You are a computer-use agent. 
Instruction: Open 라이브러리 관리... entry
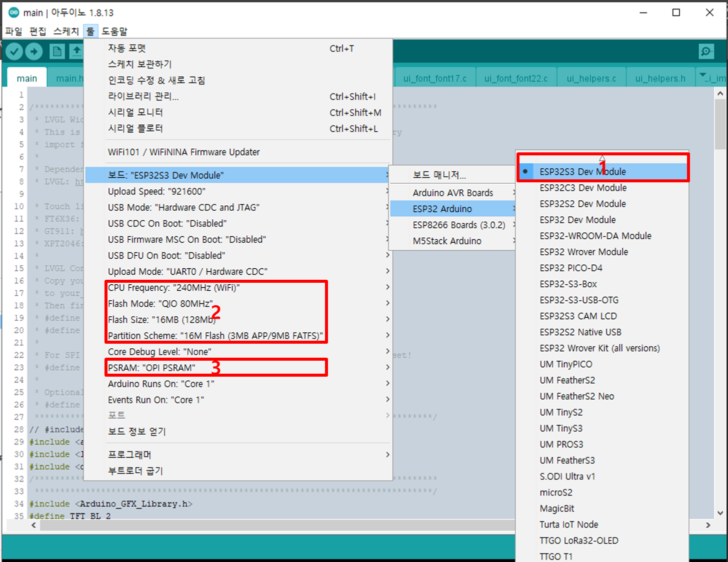(x=238, y=96)
